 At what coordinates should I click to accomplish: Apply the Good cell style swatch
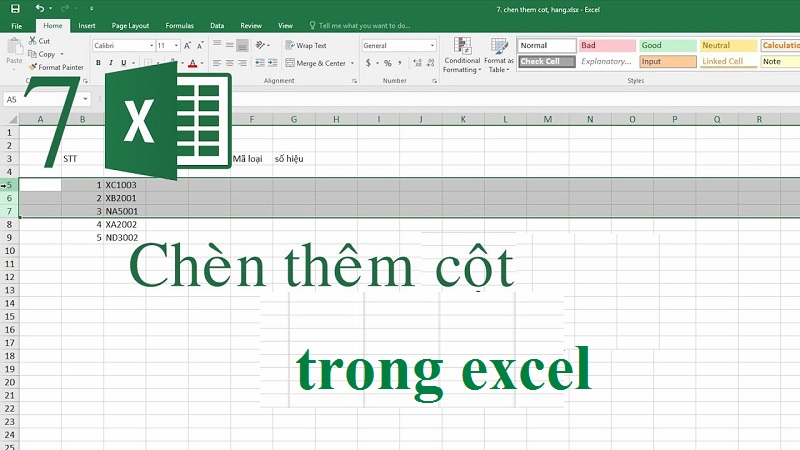tap(668, 45)
